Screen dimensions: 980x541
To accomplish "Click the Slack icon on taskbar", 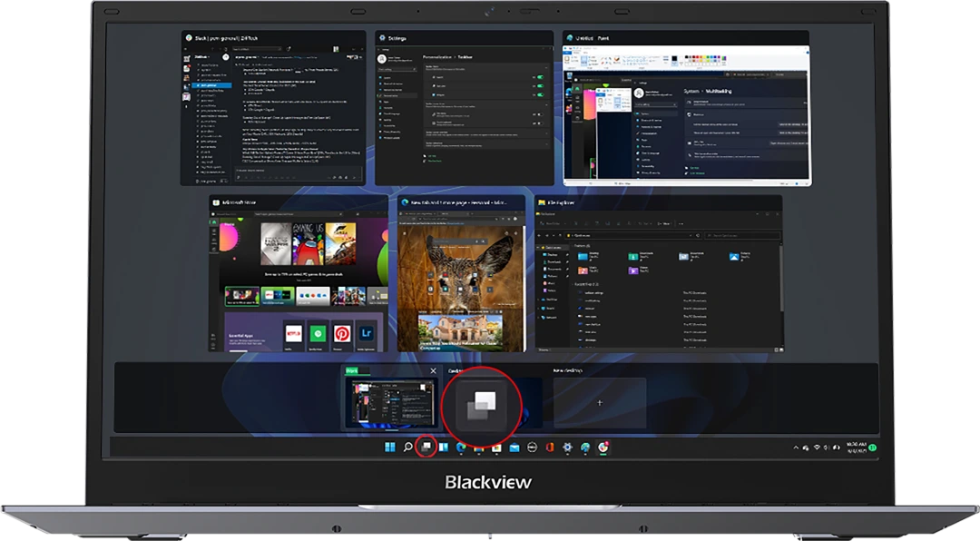I will pyautogui.click(x=603, y=448).
